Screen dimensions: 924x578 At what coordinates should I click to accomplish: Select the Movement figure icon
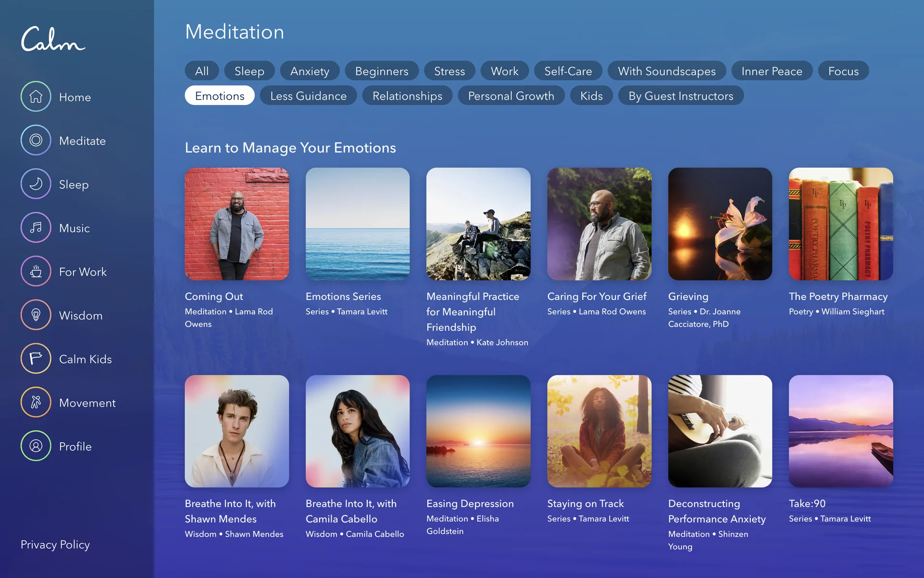pyautogui.click(x=36, y=402)
